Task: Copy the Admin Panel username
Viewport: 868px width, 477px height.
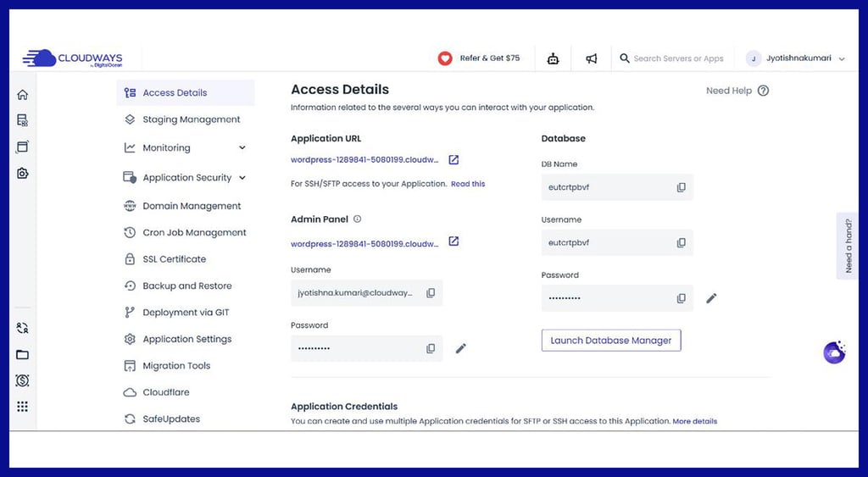Action: (431, 293)
